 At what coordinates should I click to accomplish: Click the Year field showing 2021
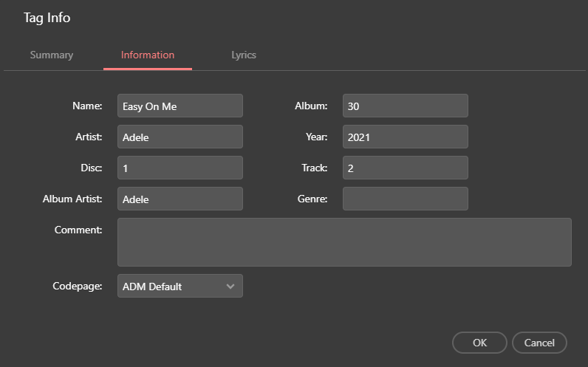point(406,137)
